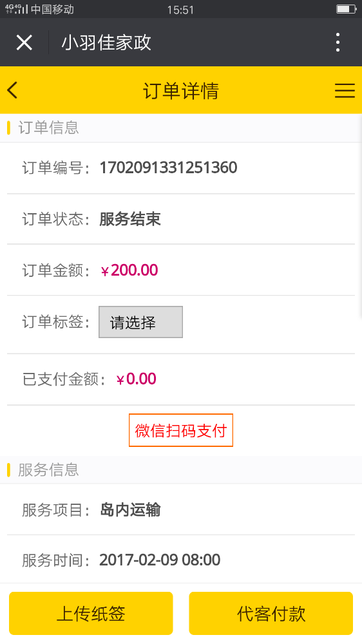Viewport: 362px width, 644px height.
Task: Tap the 岛内运输 service item
Action: pyautogui.click(x=130, y=509)
